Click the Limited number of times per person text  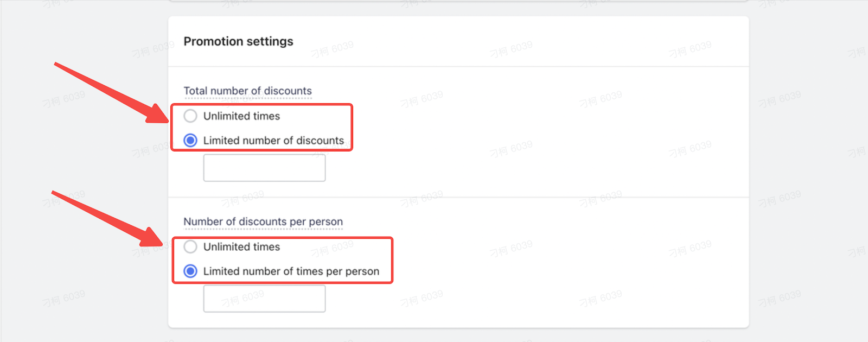291,271
